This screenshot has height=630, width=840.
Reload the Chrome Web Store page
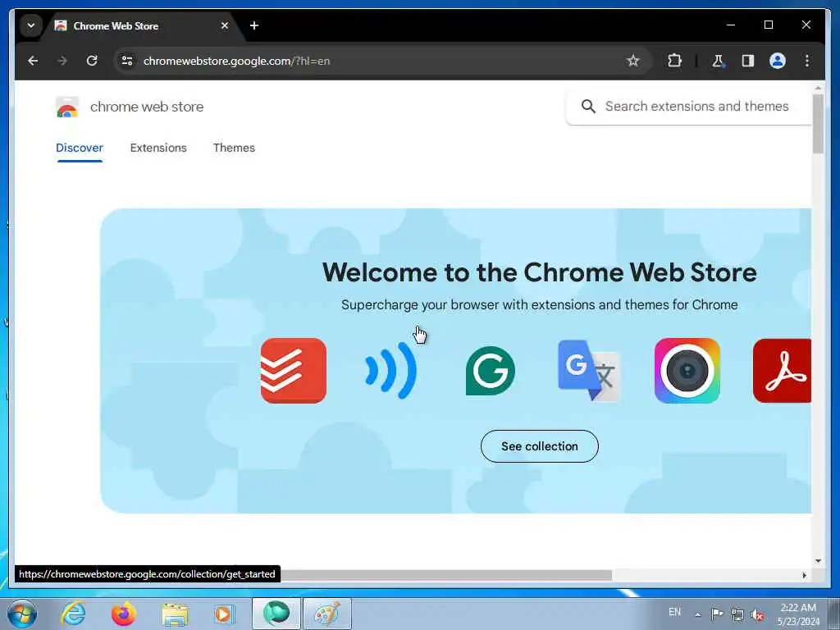coord(92,61)
